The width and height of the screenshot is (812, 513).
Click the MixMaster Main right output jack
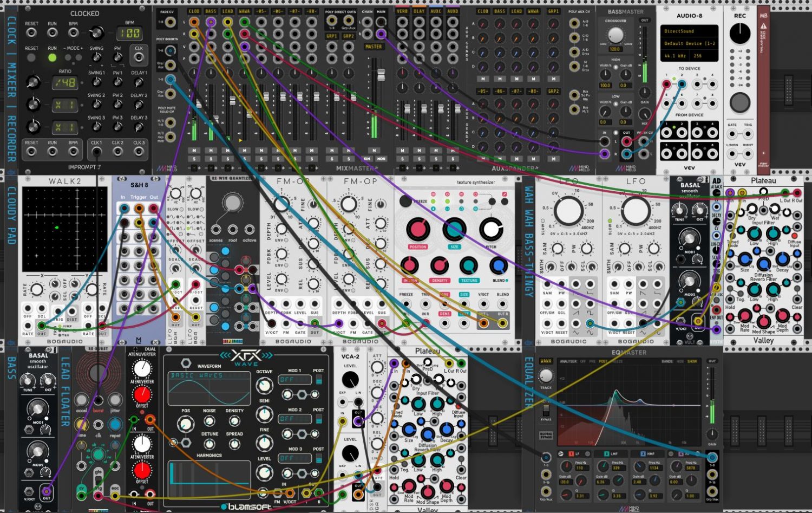coord(381,34)
